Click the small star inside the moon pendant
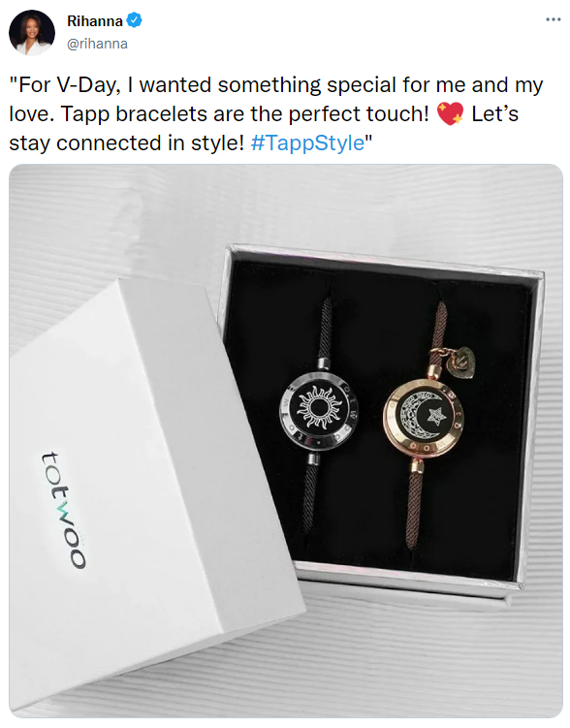Viewport: 570px width, 728px height. pyautogui.click(x=436, y=415)
